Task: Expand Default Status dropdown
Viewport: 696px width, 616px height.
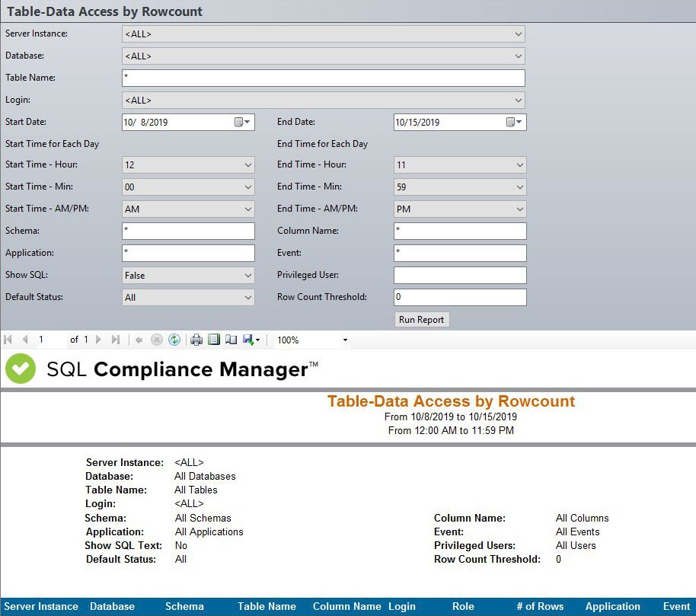Action: coord(247,298)
